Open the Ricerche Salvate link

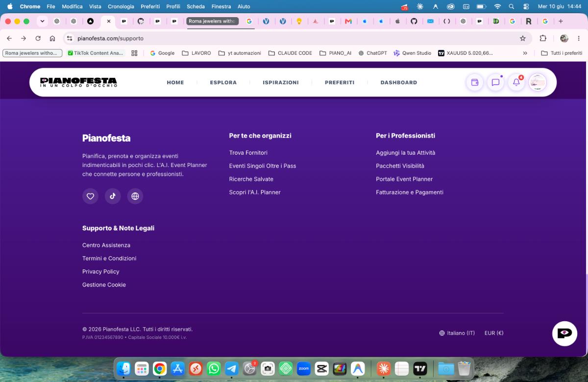(251, 179)
